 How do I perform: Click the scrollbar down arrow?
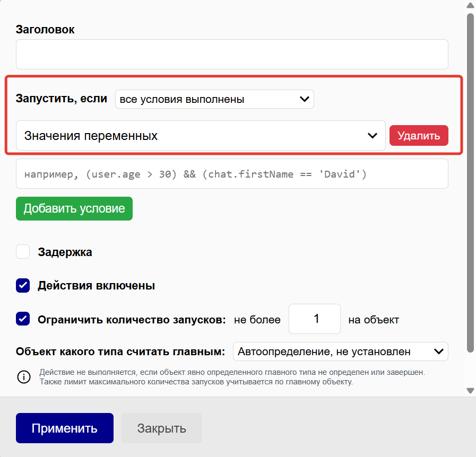coord(470,391)
